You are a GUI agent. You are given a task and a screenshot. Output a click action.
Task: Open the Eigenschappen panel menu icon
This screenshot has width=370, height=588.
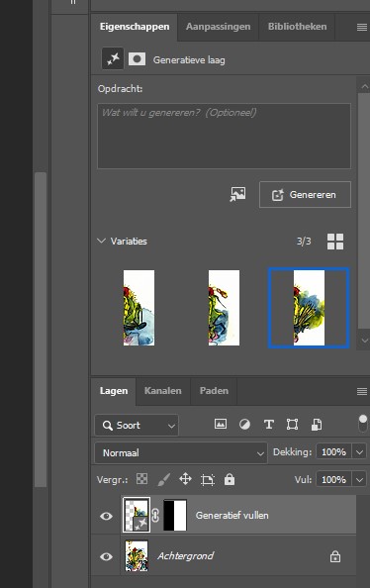click(x=362, y=27)
